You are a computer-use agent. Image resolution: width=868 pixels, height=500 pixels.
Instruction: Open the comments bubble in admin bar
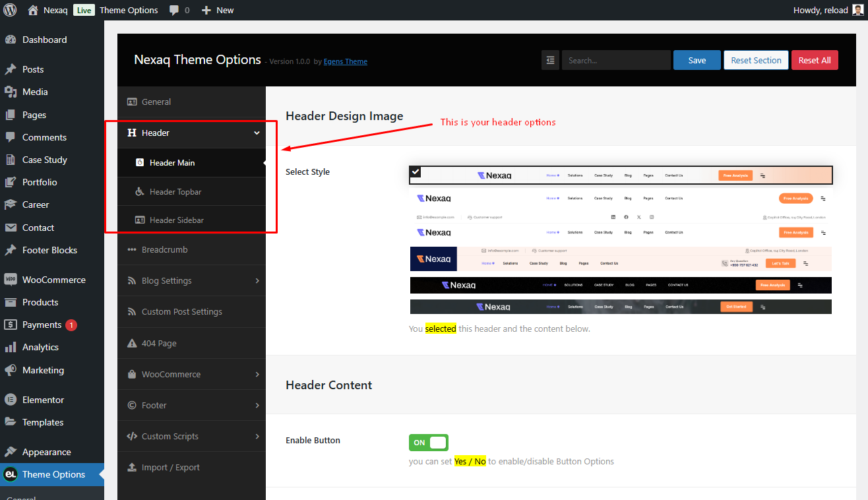tap(174, 11)
